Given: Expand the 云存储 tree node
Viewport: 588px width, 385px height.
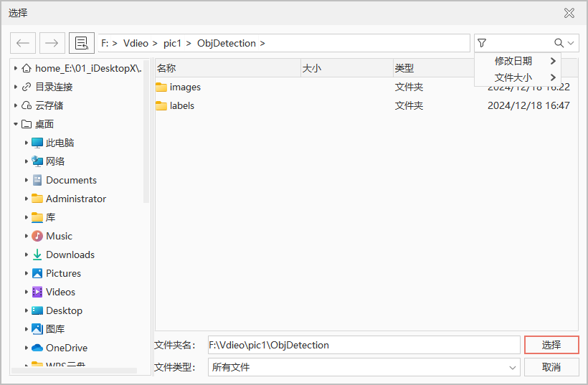Looking at the screenshot, I should point(16,105).
